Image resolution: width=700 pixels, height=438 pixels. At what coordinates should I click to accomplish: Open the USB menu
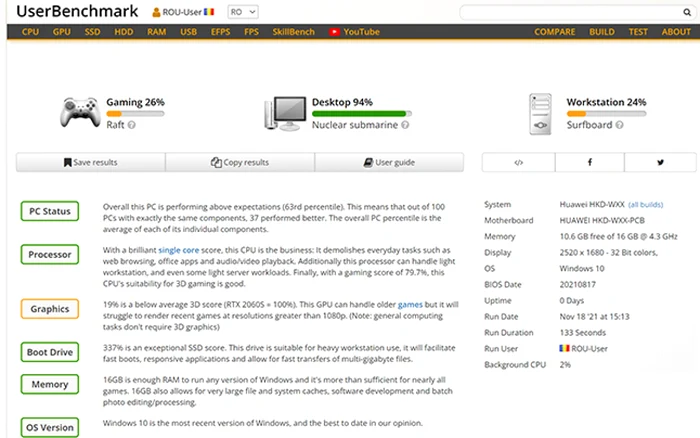[188, 32]
